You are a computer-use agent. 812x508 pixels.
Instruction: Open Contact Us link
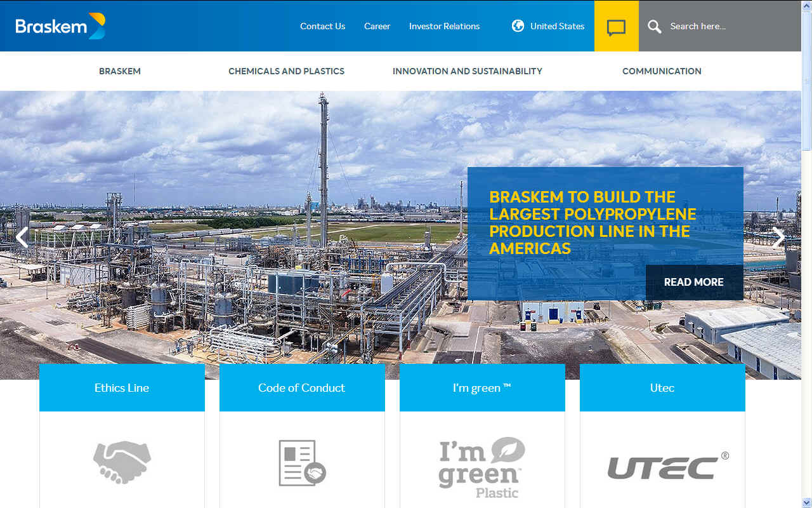click(x=322, y=26)
